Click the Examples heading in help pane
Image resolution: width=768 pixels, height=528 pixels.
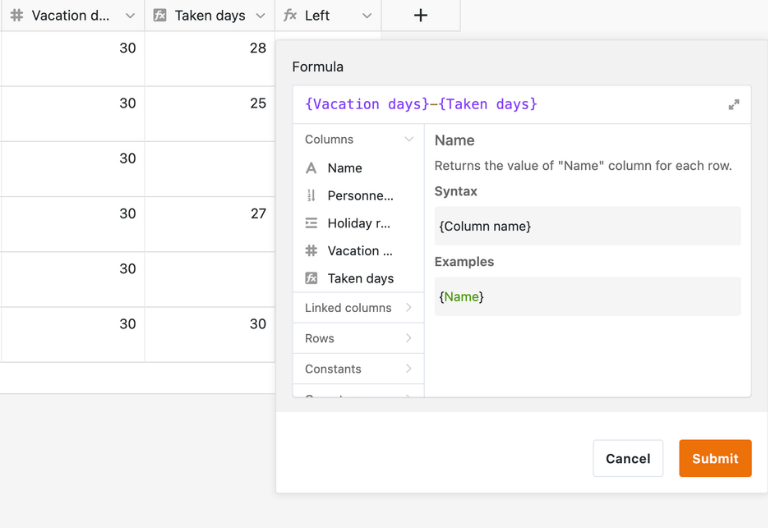(x=464, y=262)
